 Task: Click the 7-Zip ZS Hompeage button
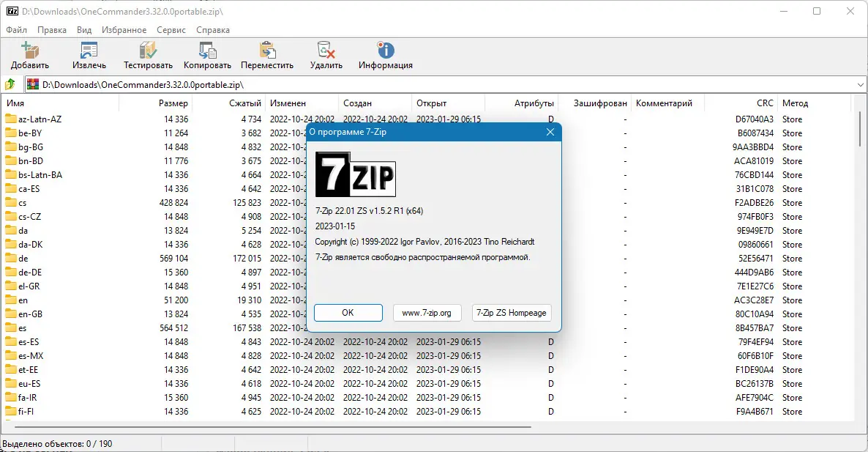pos(512,312)
